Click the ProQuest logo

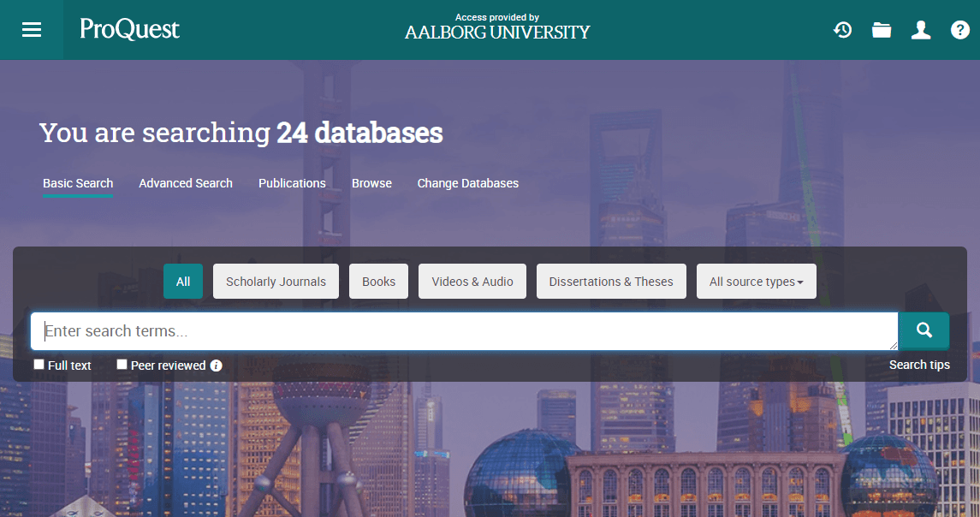pyautogui.click(x=129, y=29)
